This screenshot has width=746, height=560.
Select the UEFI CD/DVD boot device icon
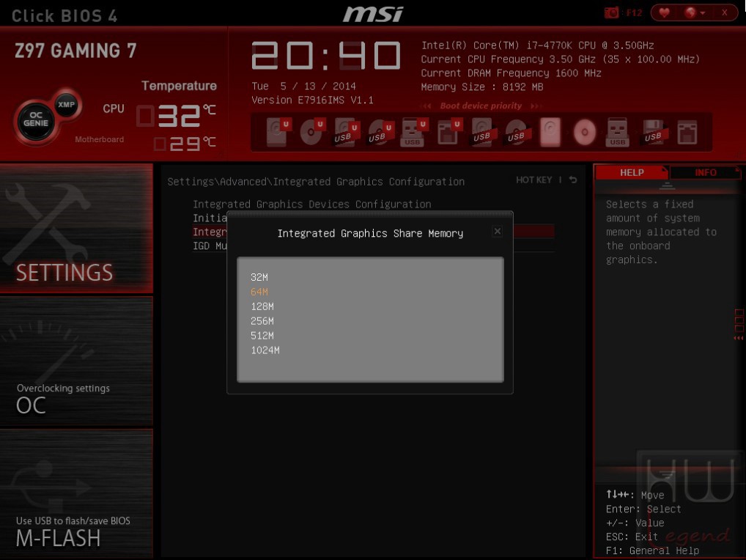[312, 132]
